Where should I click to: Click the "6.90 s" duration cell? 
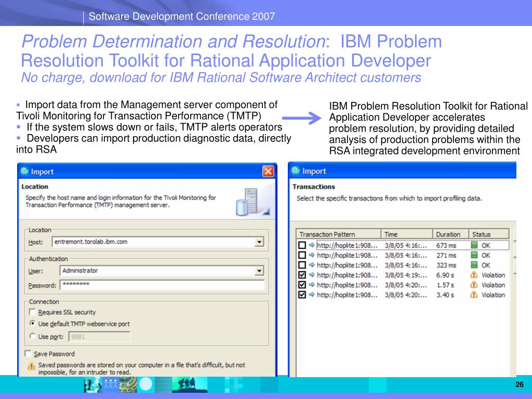tap(445, 275)
